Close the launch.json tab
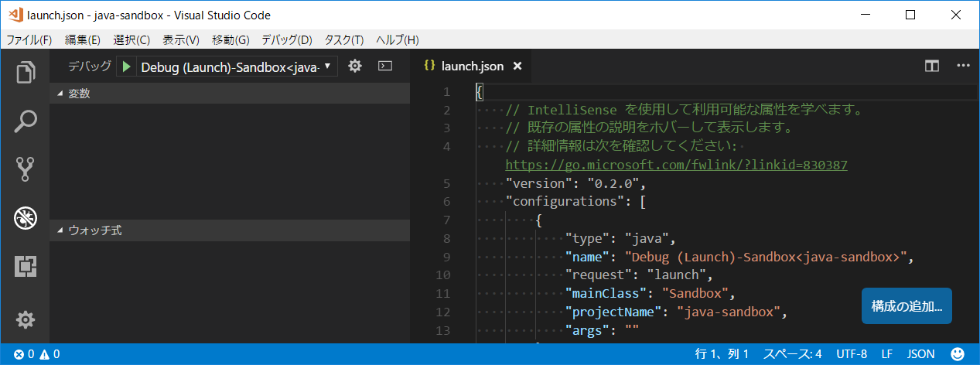Viewport: 980px width, 365px height. [x=517, y=67]
